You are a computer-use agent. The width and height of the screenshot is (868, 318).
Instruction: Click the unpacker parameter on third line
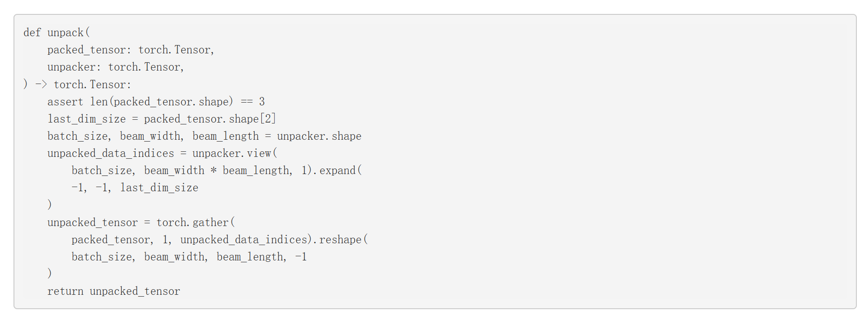tap(72, 67)
